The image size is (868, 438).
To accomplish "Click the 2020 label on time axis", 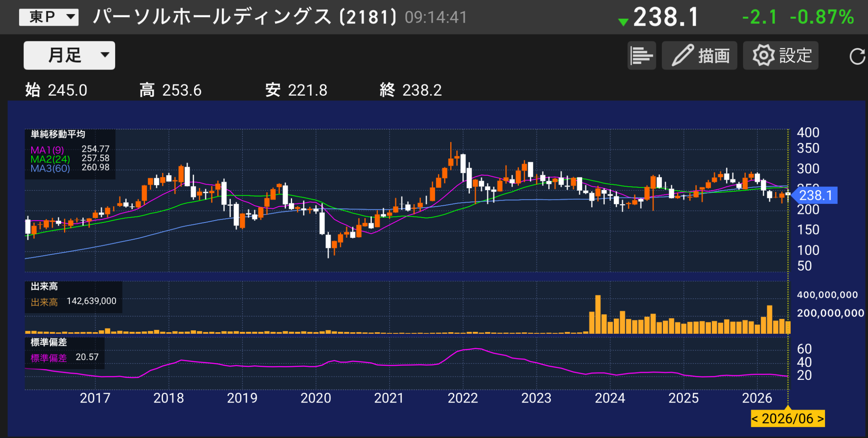I will click(315, 398).
